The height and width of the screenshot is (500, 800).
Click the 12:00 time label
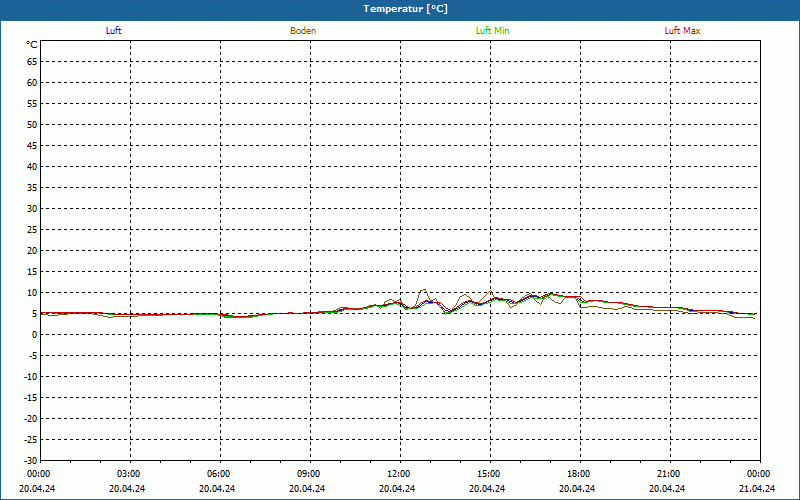pos(398,474)
